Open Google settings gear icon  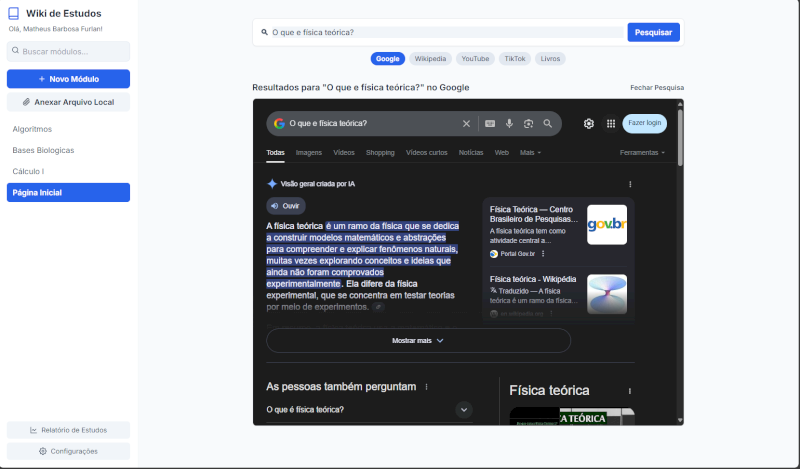589,124
